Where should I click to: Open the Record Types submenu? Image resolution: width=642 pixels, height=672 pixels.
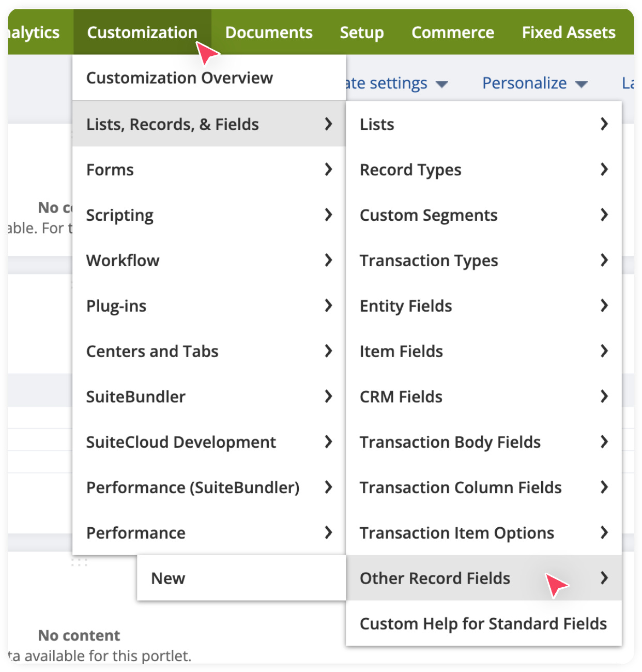tap(410, 170)
